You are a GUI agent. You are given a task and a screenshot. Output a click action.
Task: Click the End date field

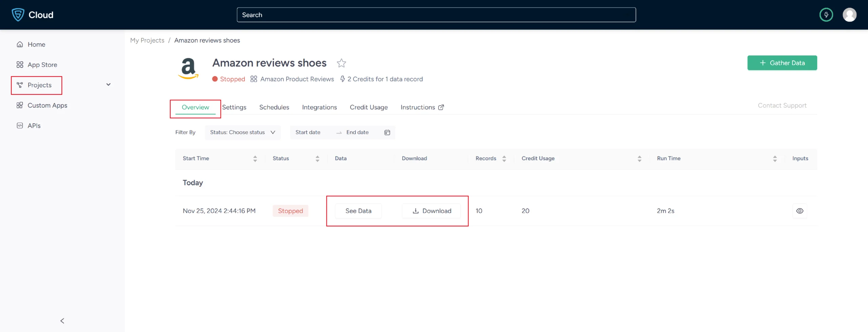357,132
